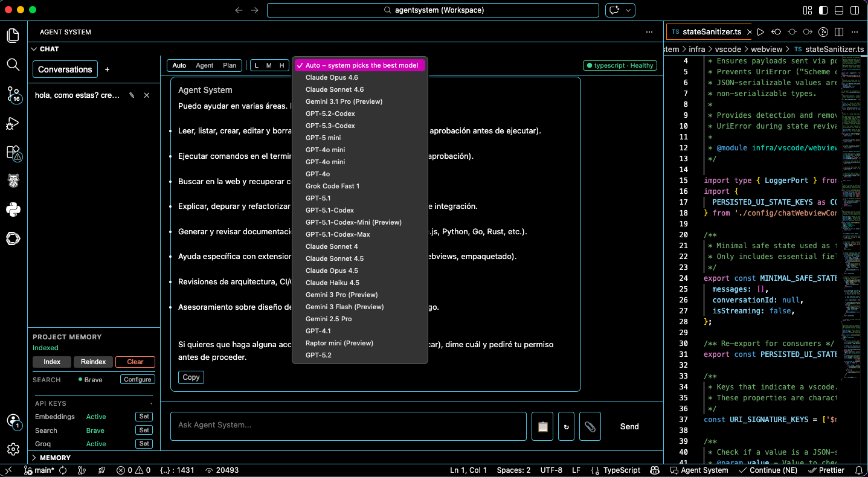This screenshot has height=477, width=868.
Task: Select Gemini 3.1 Pro (Preview) model
Action: 344,101
